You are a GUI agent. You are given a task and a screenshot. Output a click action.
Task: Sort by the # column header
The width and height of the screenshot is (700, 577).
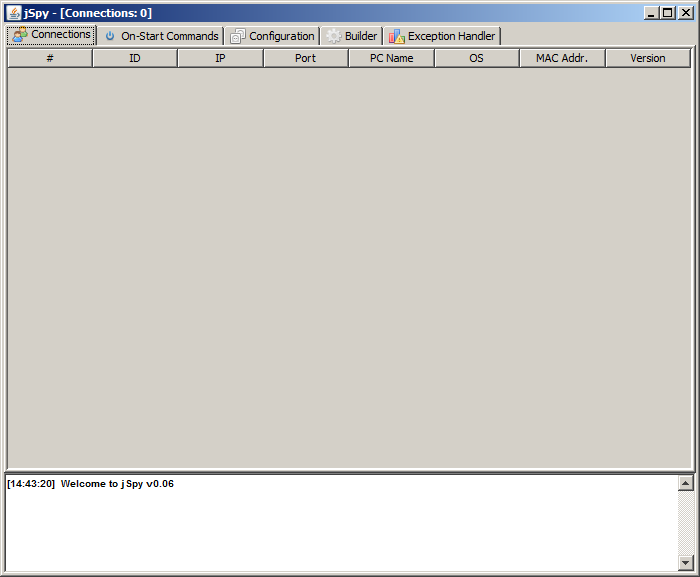point(50,58)
